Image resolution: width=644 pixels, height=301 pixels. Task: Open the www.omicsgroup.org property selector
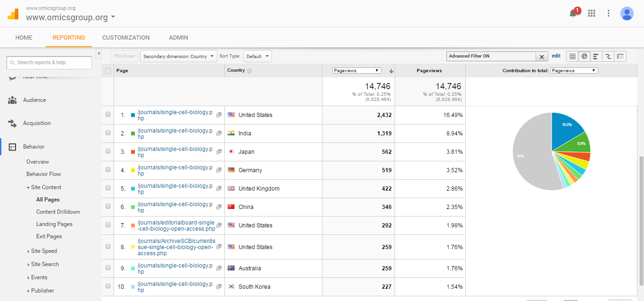tap(70, 17)
